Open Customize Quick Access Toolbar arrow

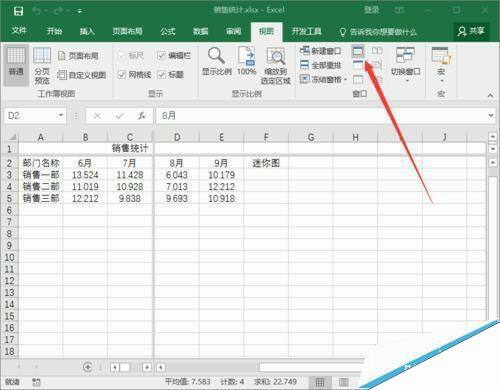coord(80,11)
